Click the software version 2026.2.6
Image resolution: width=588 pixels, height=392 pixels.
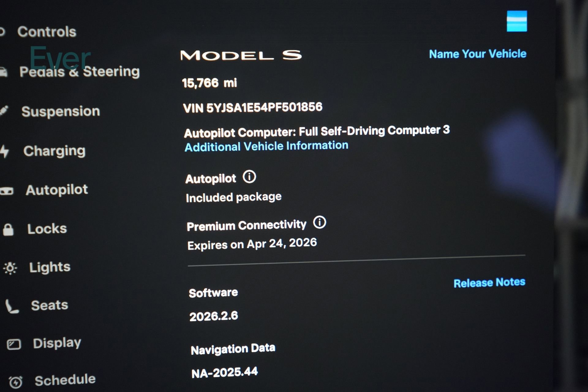click(213, 316)
